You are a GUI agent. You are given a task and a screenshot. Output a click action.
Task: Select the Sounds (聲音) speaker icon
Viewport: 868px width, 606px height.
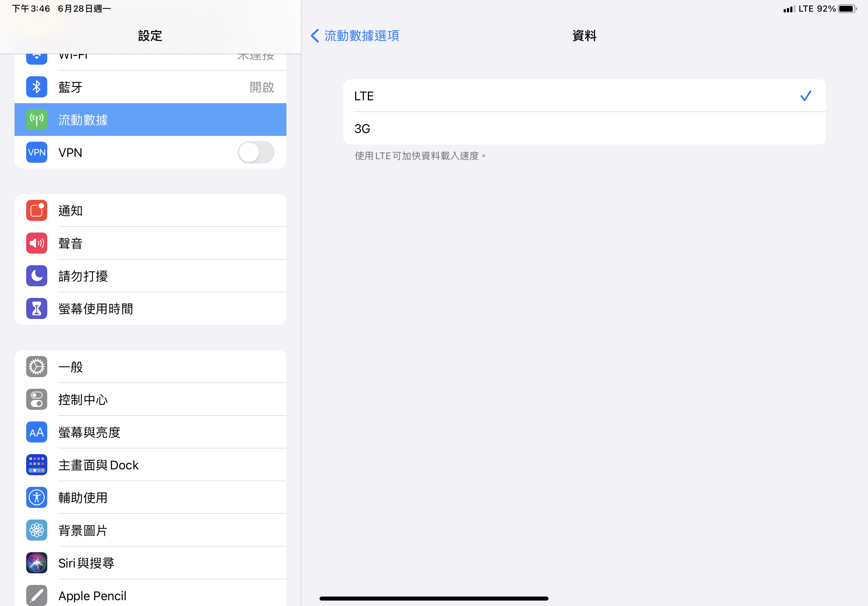pos(37,243)
